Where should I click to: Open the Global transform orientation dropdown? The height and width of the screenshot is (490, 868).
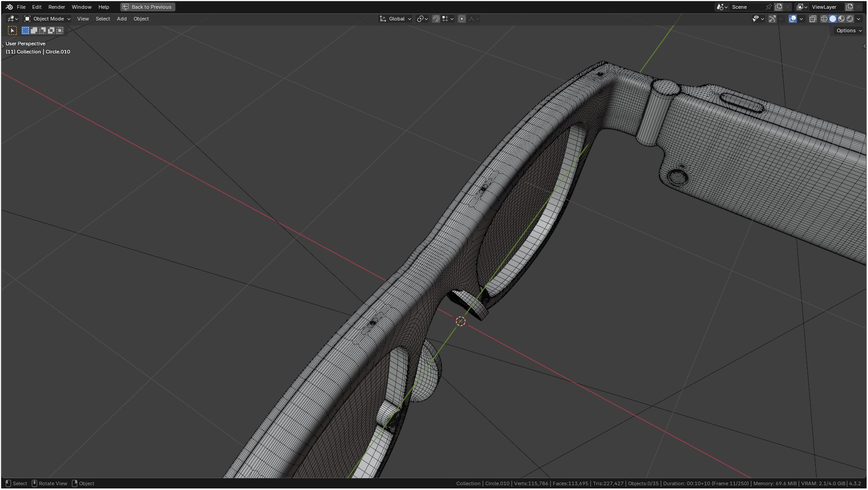pos(396,19)
